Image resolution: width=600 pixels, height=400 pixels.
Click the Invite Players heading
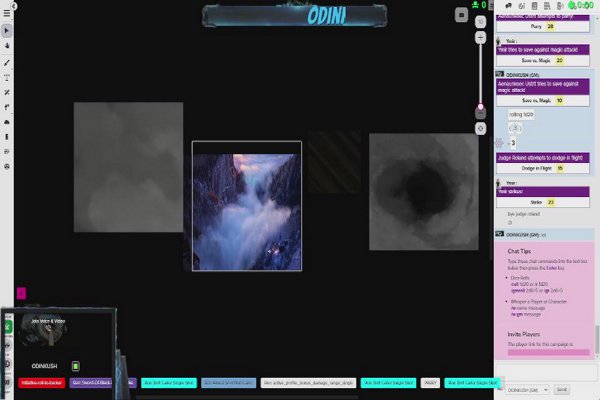[x=523, y=335]
